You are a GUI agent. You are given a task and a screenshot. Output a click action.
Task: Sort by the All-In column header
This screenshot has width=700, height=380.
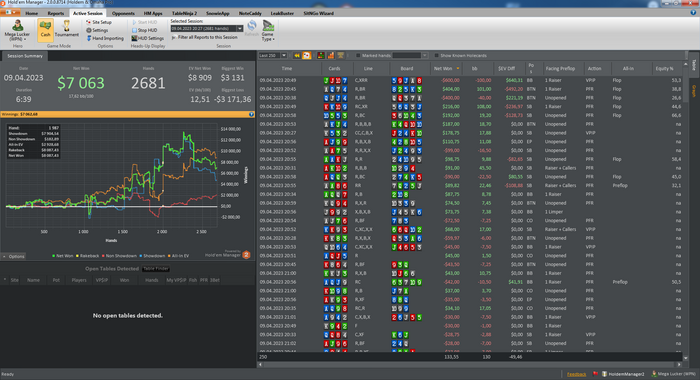point(628,69)
